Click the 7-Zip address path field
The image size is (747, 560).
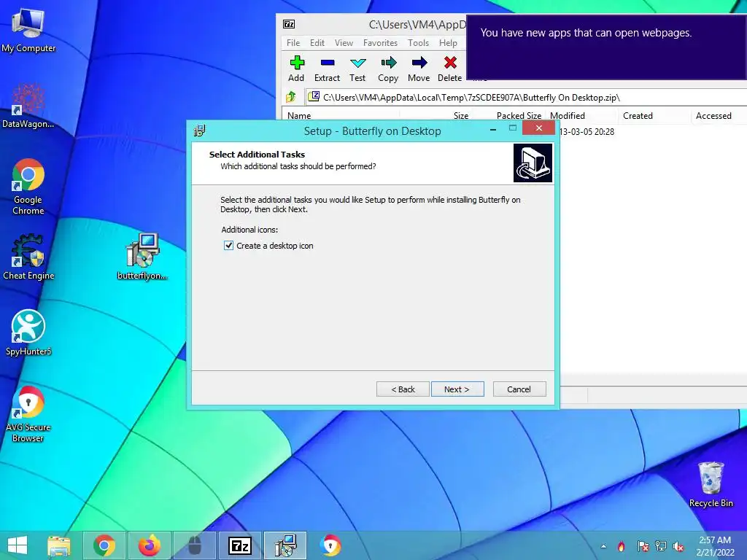(526, 97)
